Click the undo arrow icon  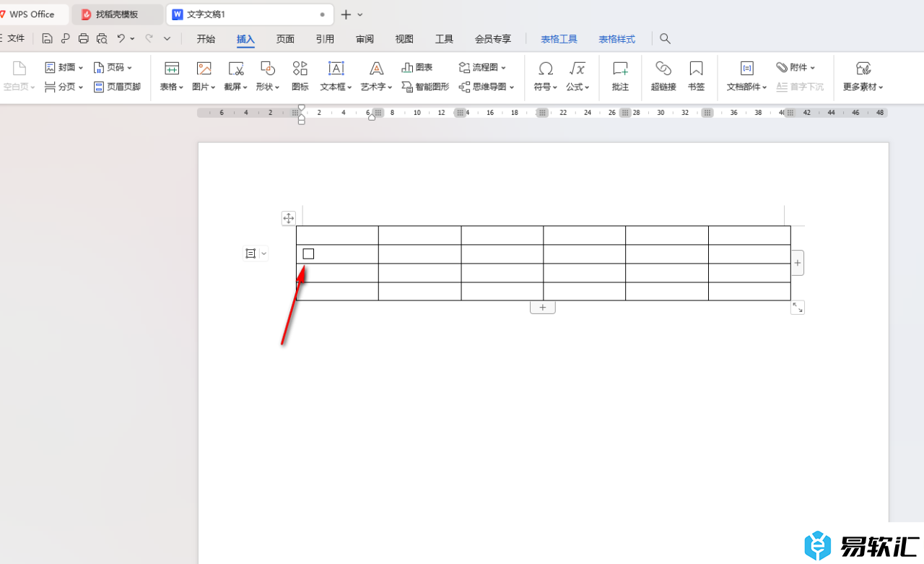(121, 38)
